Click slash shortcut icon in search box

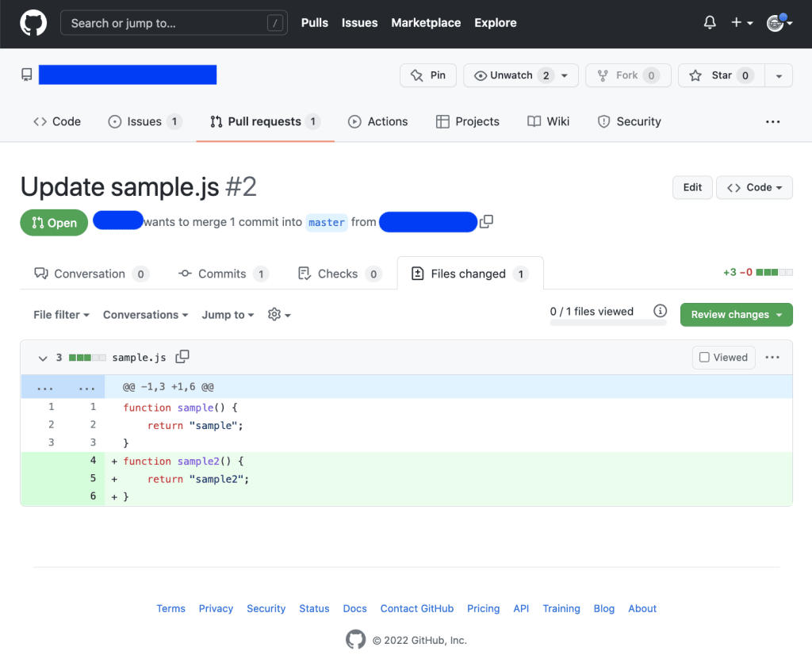[x=274, y=23]
